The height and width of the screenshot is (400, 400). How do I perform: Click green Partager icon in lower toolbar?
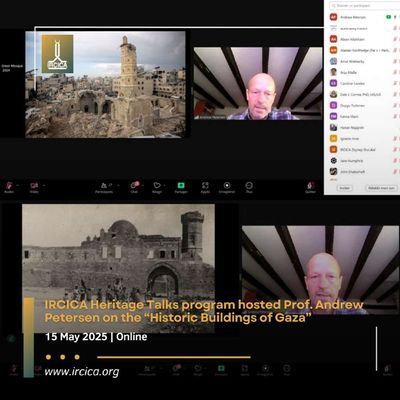(221, 368)
